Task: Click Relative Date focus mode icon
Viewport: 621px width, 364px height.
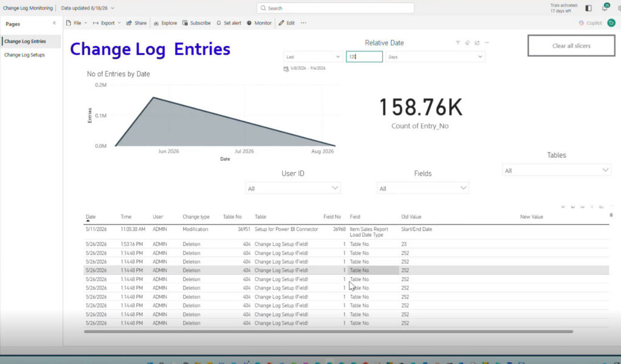Action: [x=477, y=43]
